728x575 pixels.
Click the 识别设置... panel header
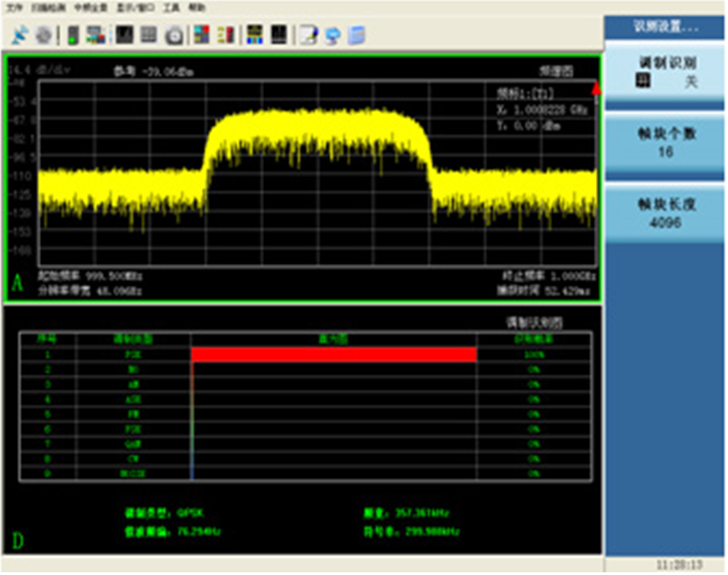pos(666,27)
